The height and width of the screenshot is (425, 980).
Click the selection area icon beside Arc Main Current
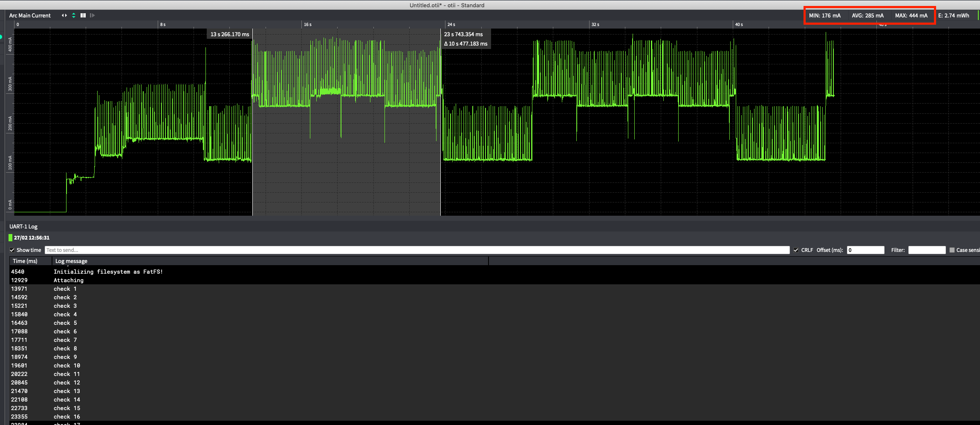[83, 15]
